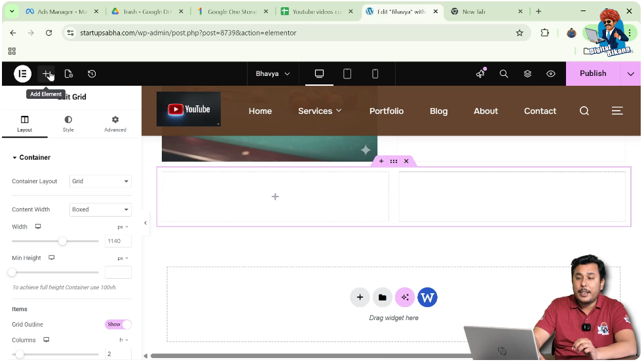Click the container handle edit dots icon
644x362 pixels.
(x=394, y=161)
